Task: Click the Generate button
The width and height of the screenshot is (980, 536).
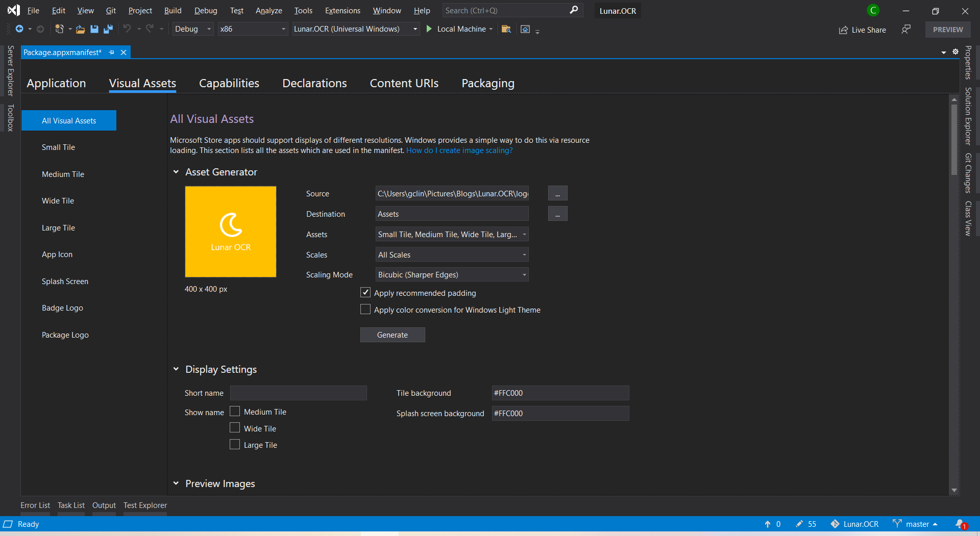Action: pyautogui.click(x=392, y=335)
